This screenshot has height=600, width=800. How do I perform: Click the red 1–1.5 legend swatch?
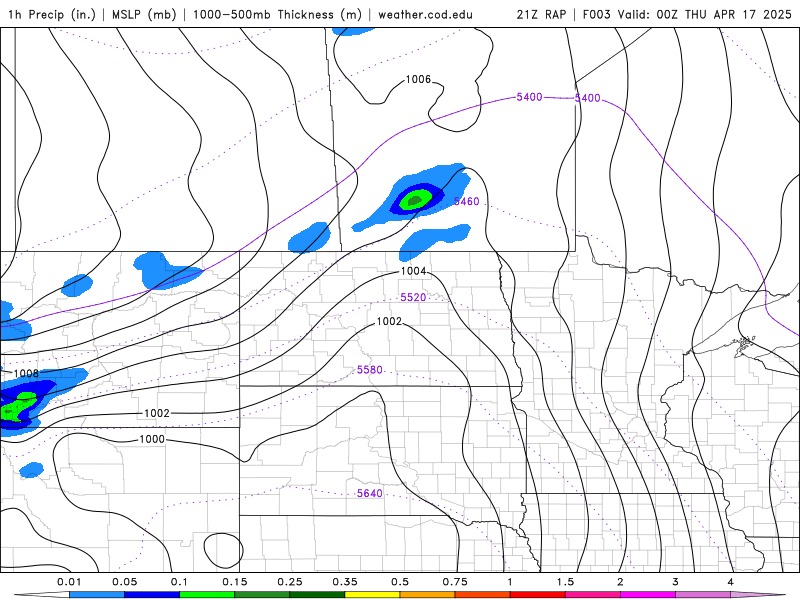[x=538, y=595]
